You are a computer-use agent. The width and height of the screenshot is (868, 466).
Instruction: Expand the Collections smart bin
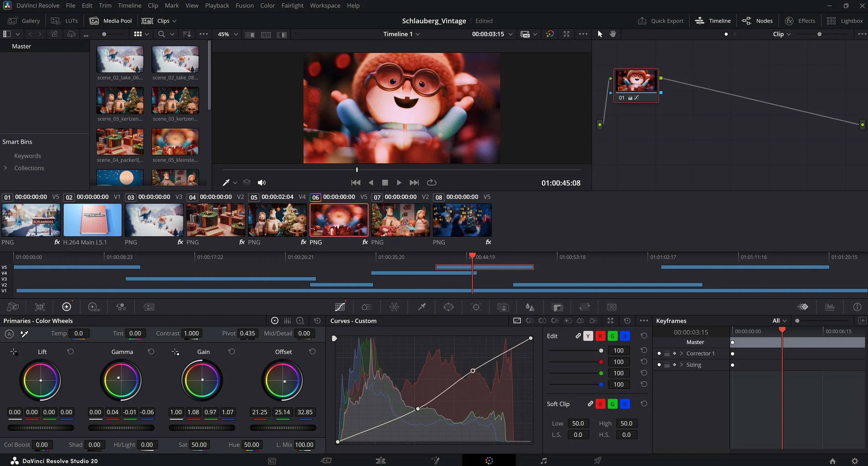[6, 168]
